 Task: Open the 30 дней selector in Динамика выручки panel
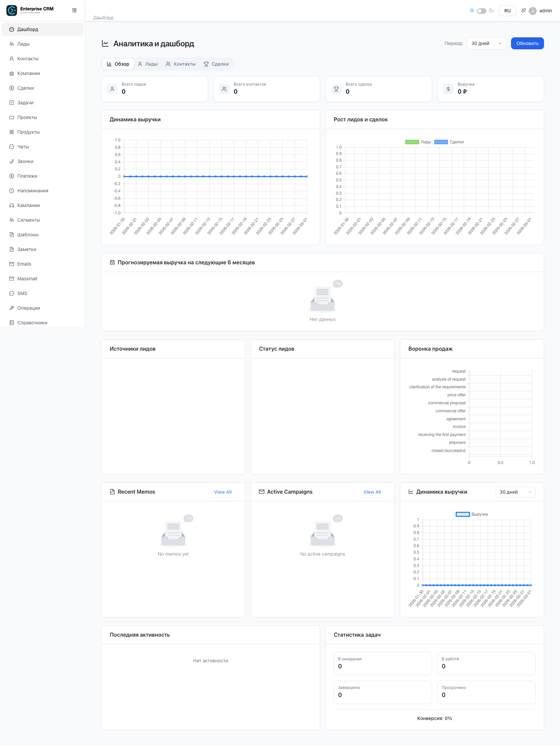(515, 492)
